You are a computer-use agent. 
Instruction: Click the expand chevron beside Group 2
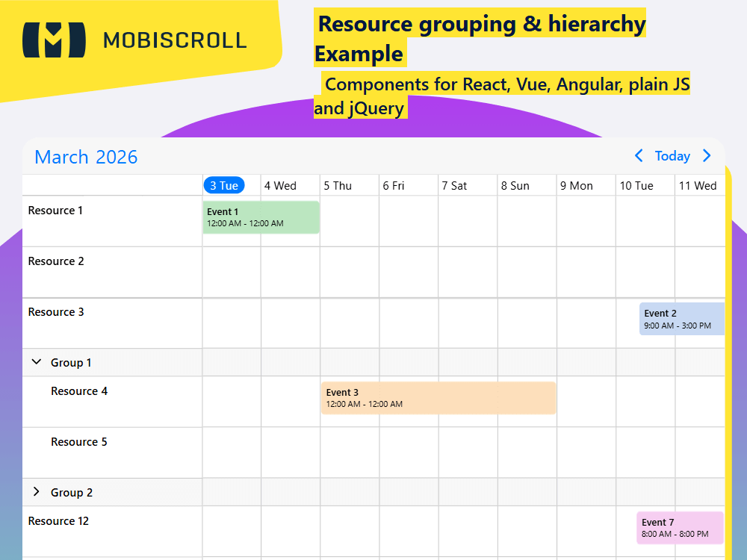pyautogui.click(x=36, y=491)
